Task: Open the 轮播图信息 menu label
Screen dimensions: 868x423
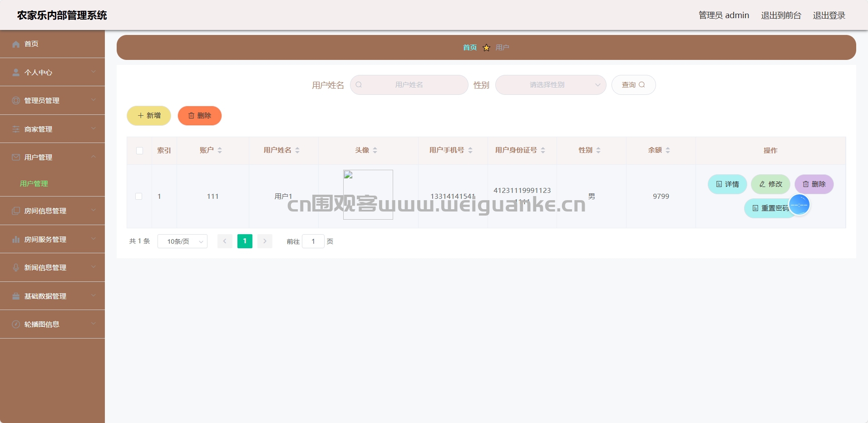Action: click(42, 325)
